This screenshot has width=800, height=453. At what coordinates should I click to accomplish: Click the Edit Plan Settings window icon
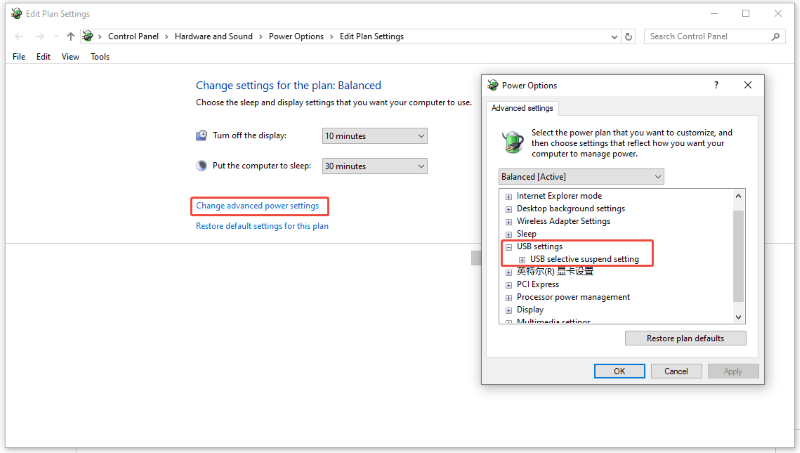coord(17,13)
